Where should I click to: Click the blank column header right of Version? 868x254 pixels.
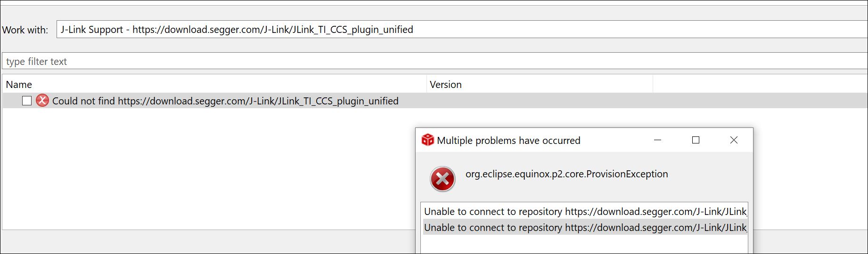click(x=760, y=84)
